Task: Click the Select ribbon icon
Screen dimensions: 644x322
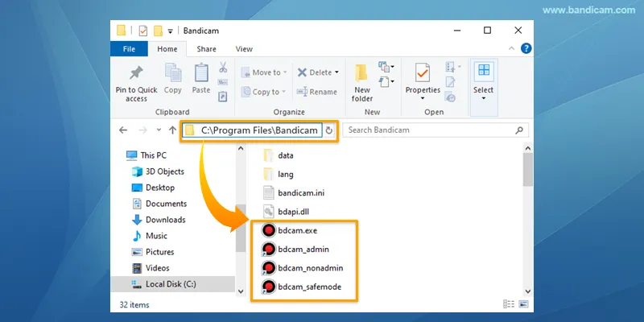Action: (x=484, y=71)
